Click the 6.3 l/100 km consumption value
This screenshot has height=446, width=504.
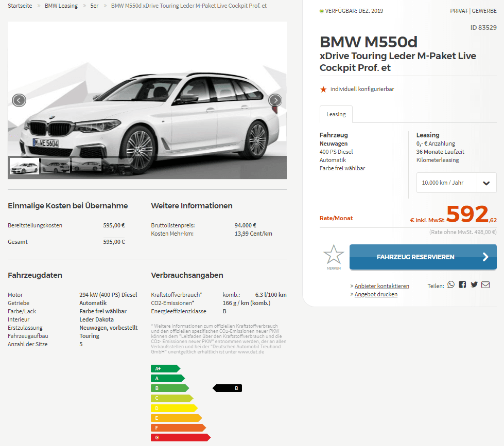tap(271, 295)
